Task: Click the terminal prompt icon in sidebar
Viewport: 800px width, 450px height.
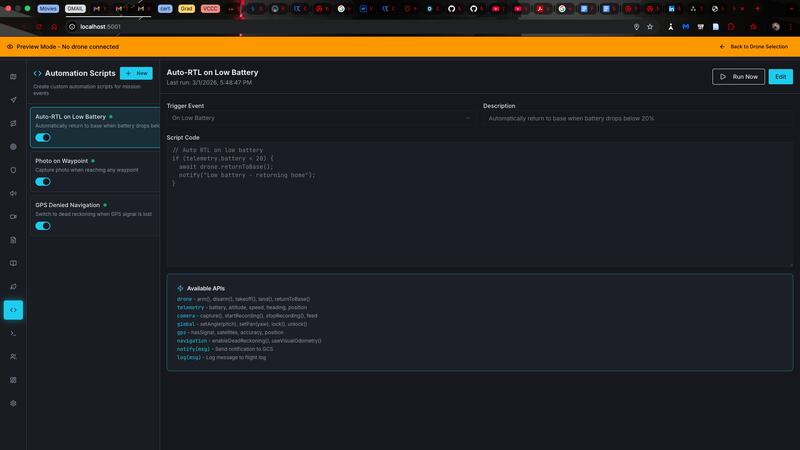Action: point(13,333)
